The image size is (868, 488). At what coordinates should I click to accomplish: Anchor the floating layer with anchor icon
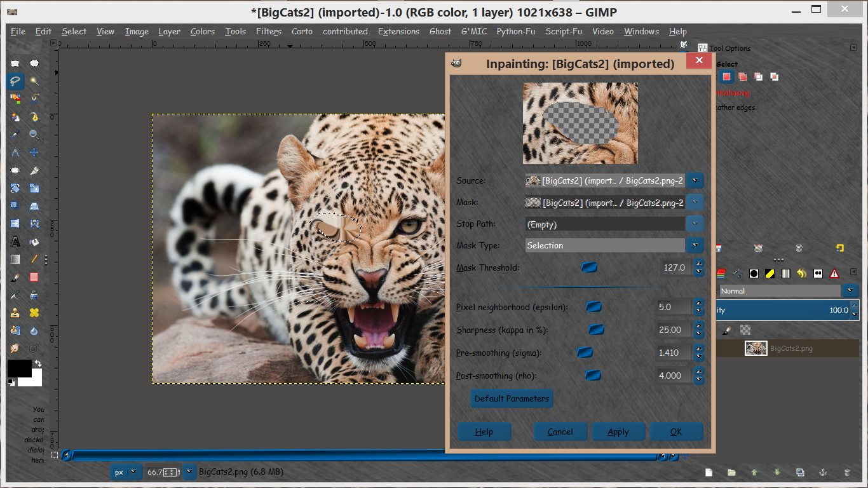[x=822, y=472]
